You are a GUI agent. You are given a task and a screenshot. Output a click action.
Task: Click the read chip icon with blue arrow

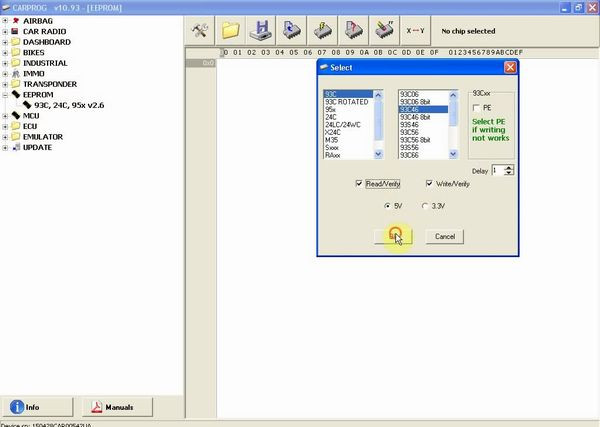[293, 30]
